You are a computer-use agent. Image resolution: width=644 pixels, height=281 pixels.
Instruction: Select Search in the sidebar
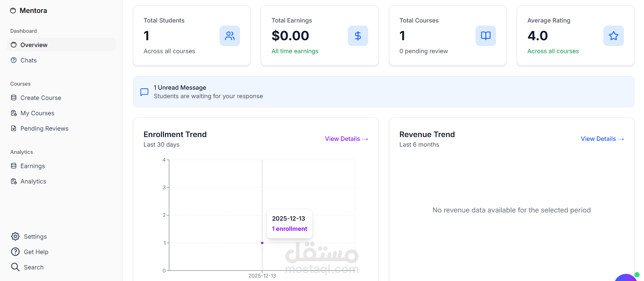tap(61, 267)
